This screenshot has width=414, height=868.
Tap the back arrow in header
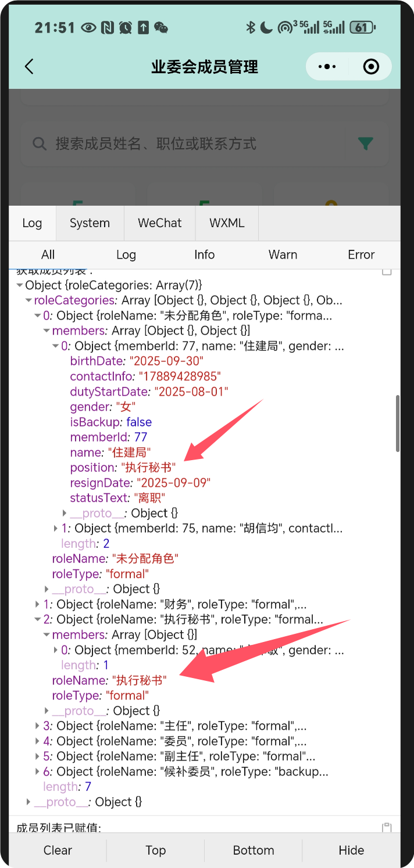(x=29, y=67)
